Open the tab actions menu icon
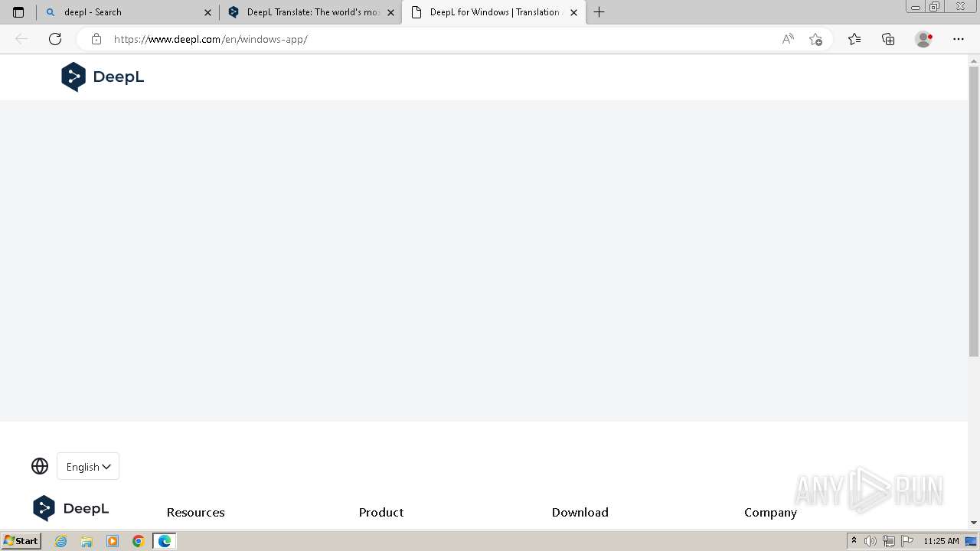The width and height of the screenshot is (980, 551). point(18,12)
